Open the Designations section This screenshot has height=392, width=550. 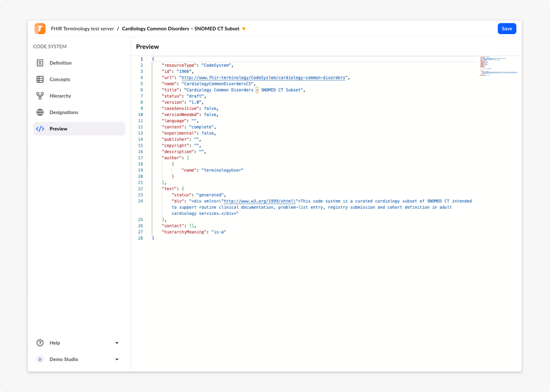pos(79,112)
